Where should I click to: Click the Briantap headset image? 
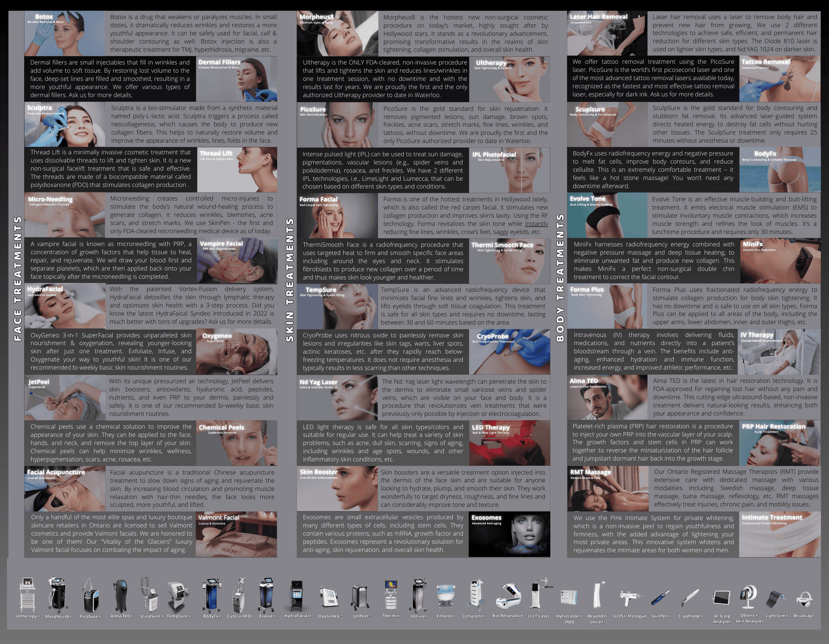[805, 600]
